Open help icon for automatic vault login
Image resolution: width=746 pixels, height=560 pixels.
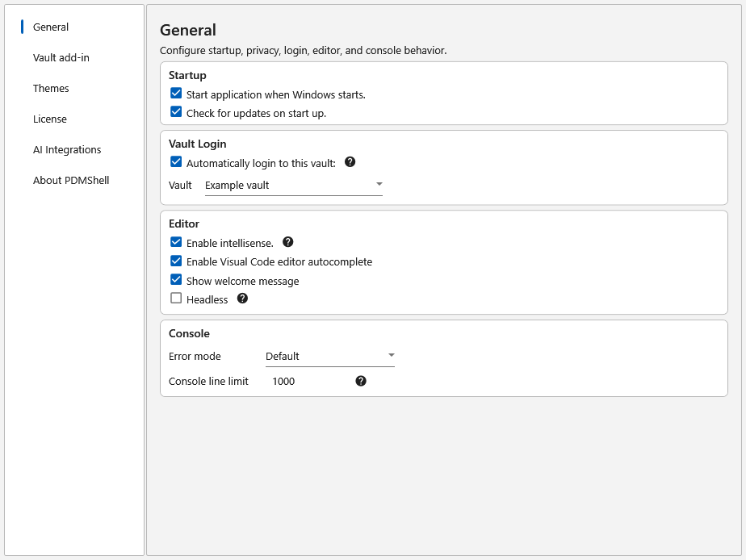[x=350, y=162]
